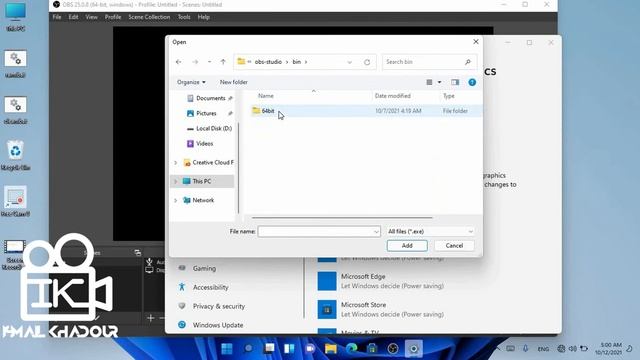The height and width of the screenshot is (360, 640).
Task: Open taskbar Search
Action: (248, 349)
